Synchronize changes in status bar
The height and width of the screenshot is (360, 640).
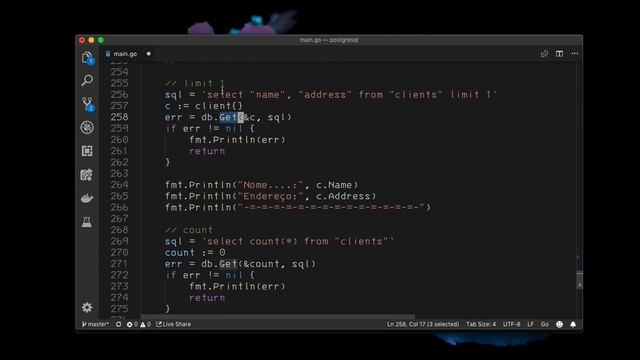point(118,324)
